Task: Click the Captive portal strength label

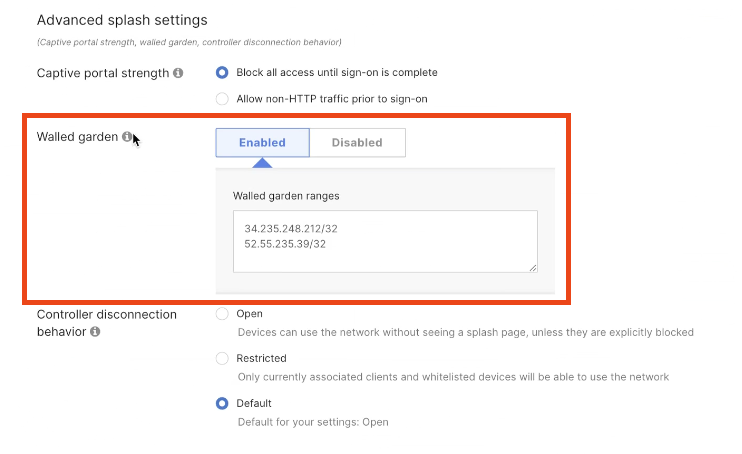Action: 102,73
